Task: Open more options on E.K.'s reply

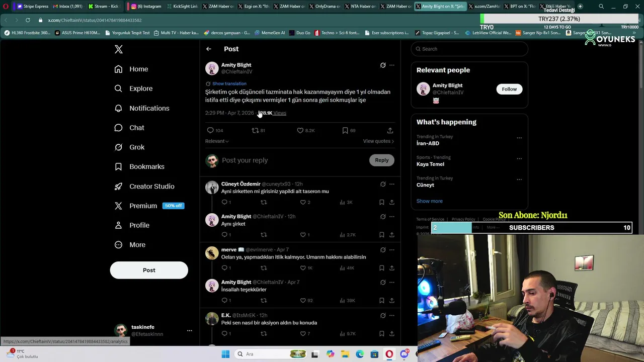Action: [x=392, y=316]
